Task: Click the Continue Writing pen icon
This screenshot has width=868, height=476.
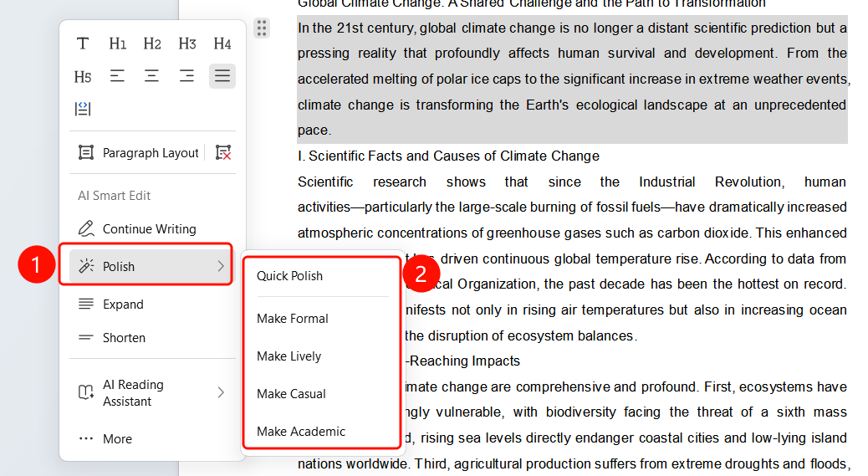Action: point(86,228)
